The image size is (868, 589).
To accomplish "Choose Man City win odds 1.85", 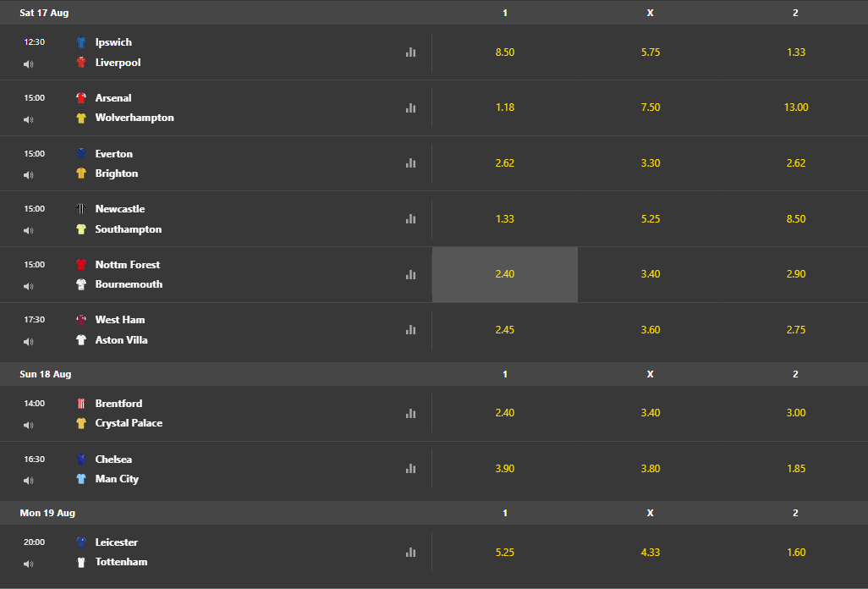I will pos(795,468).
